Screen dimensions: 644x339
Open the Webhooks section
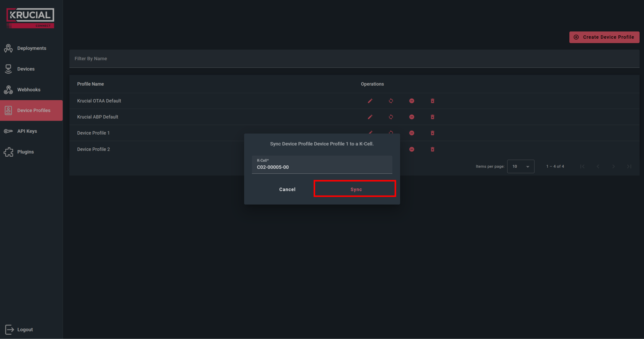tap(29, 90)
